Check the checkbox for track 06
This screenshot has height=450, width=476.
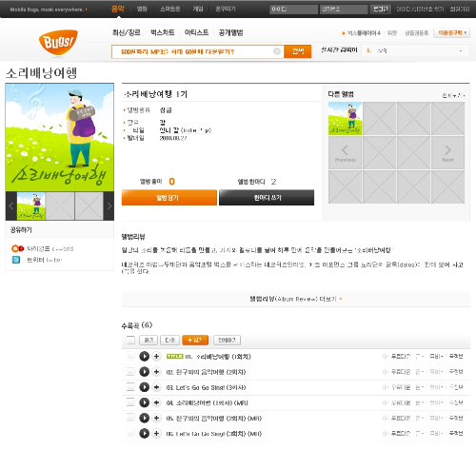pyautogui.click(x=130, y=433)
